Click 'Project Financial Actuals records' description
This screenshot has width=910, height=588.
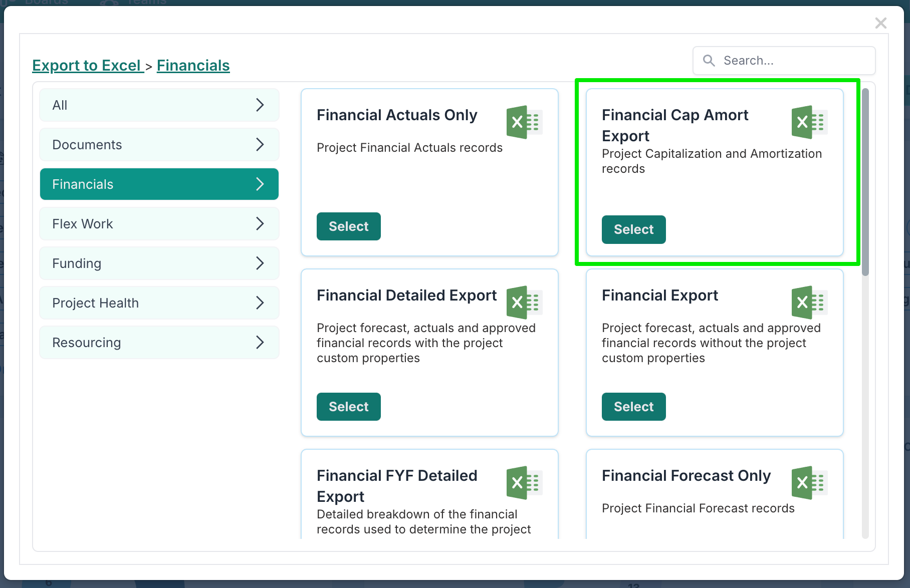pos(409,148)
